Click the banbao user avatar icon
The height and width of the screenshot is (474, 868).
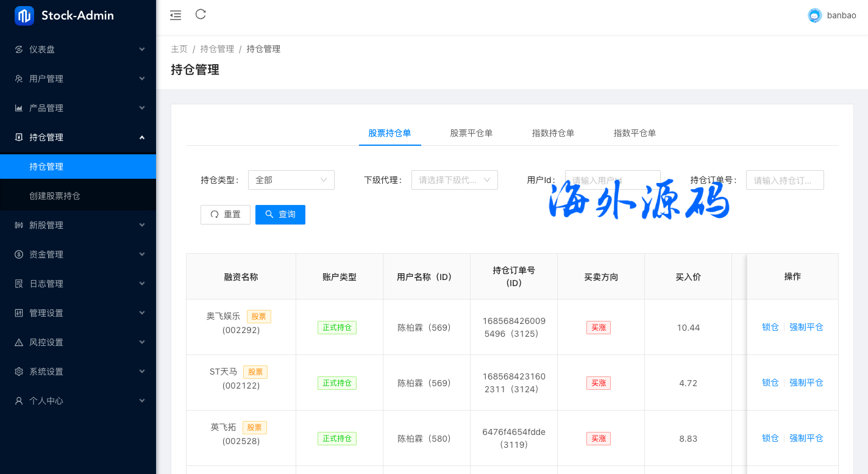[x=814, y=16]
